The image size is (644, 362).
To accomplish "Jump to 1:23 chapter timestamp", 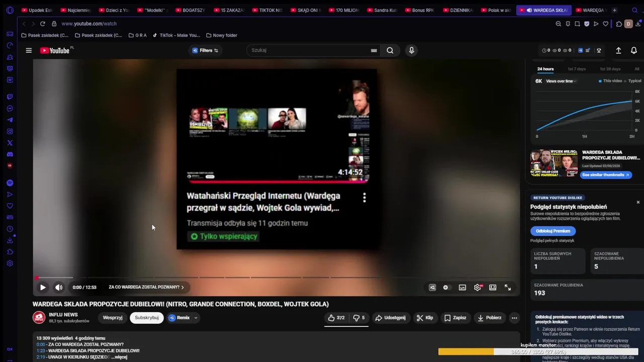I will coord(40,350).
